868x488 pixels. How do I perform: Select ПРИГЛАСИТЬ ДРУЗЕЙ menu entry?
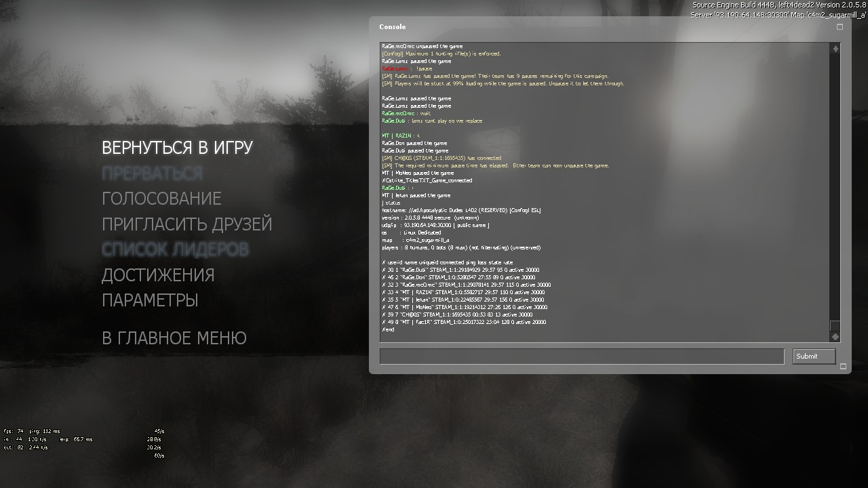[x=186, y=224]
